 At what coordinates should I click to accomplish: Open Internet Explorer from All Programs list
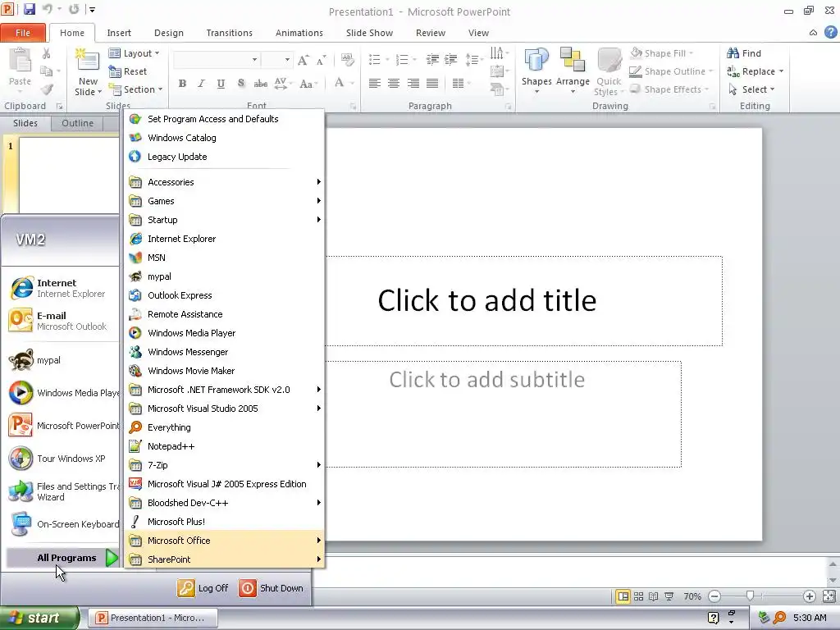coord(223,239)
